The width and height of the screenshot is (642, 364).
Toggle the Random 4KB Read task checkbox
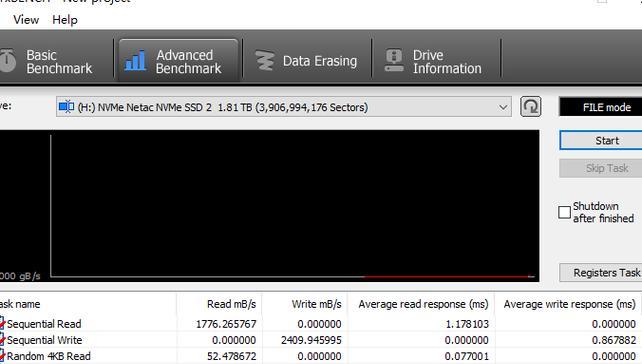coord(2,356)
